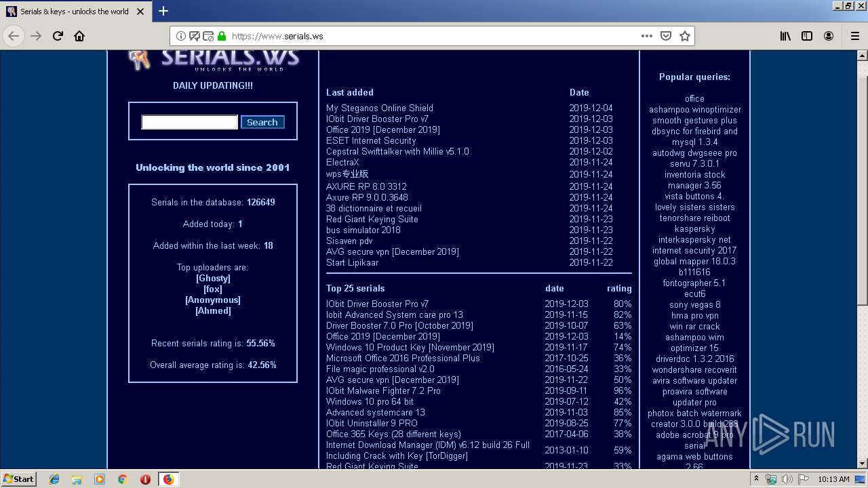
Task: Open Office 2019 [December 2019] in Last added
Action: (383, 129)
